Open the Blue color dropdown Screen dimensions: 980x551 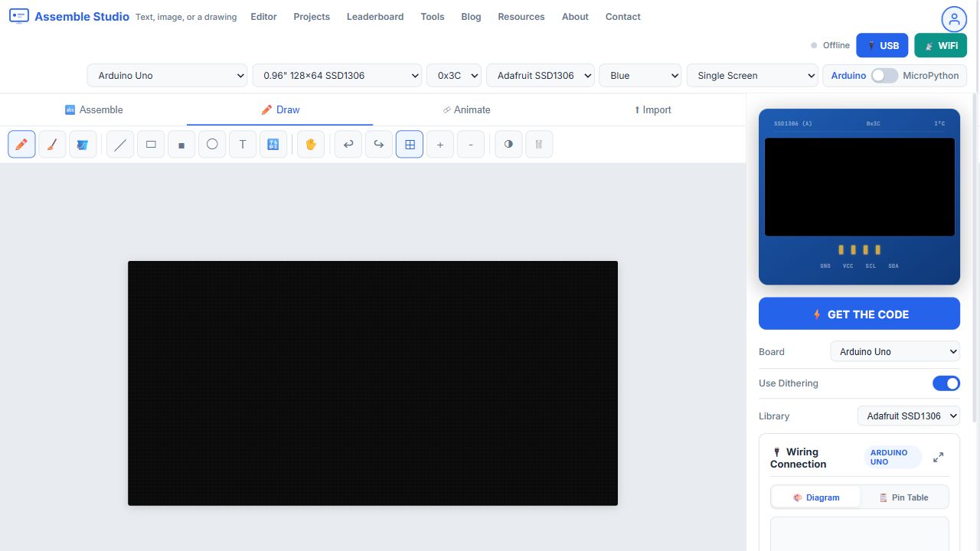(x=640, y=76)
